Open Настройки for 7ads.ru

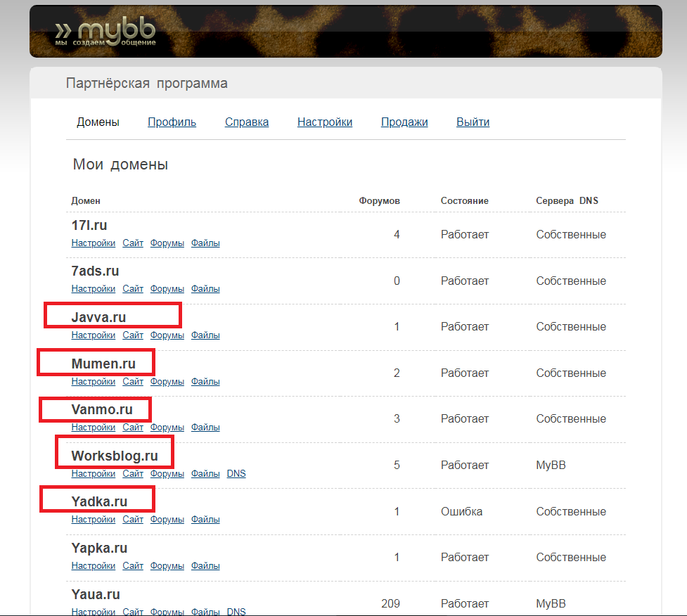click(94, 289)
